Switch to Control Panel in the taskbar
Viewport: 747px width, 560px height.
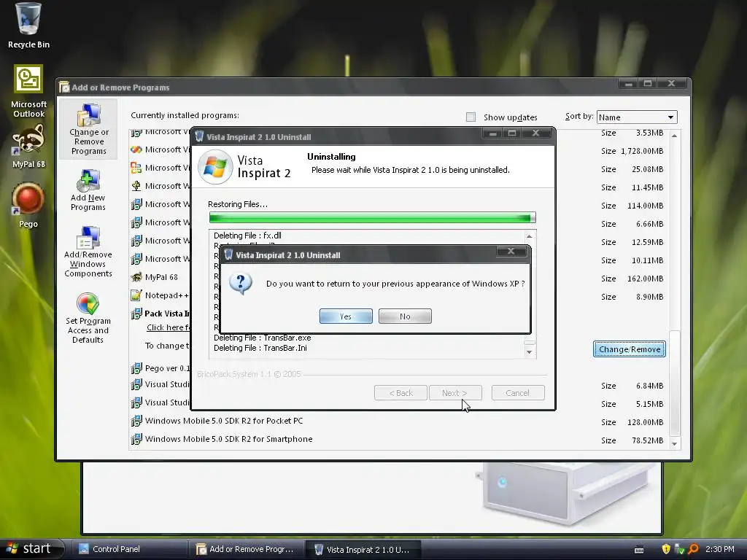pyautogui.click(x=128, y=549)
